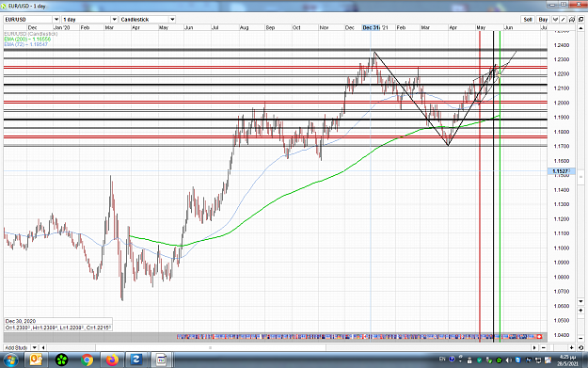Open Firefox from the taskbar

(112, 360)
